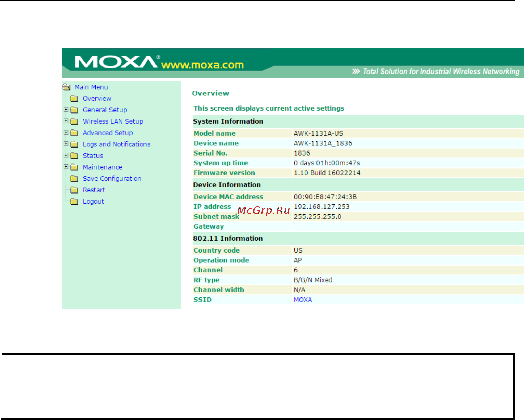Click the RF type label
The height and width of the screenshot is (420, 524).
pyautogui.click(x=206, y=280)
